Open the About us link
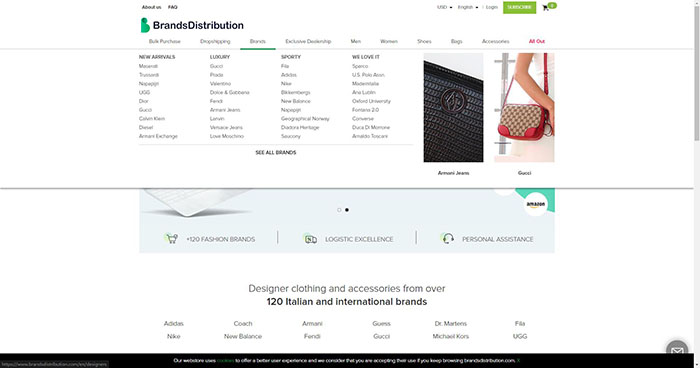700x368 pixels. (151, 7)
